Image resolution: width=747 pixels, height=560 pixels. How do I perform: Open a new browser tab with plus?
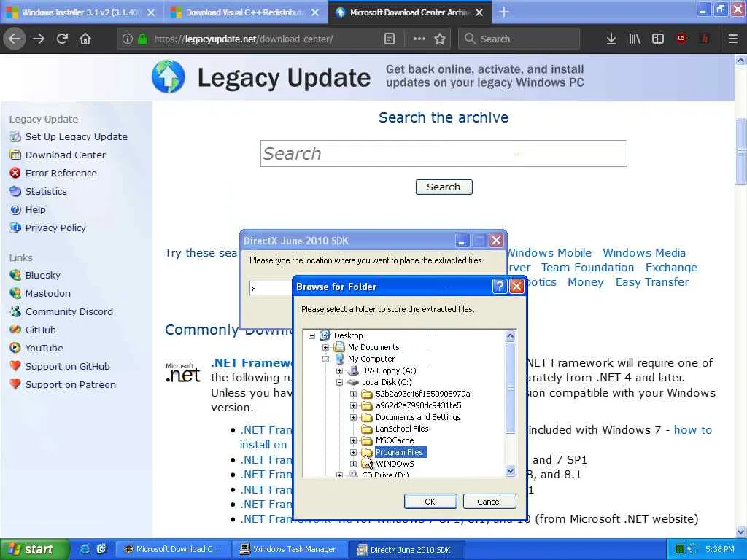click(x=504, y=12)
